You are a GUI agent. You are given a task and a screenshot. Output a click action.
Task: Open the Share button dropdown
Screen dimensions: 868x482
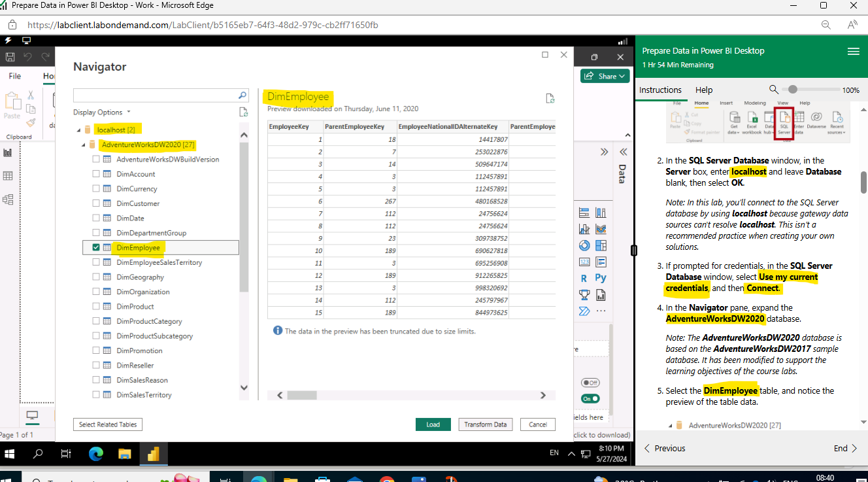tap(605, 76)
